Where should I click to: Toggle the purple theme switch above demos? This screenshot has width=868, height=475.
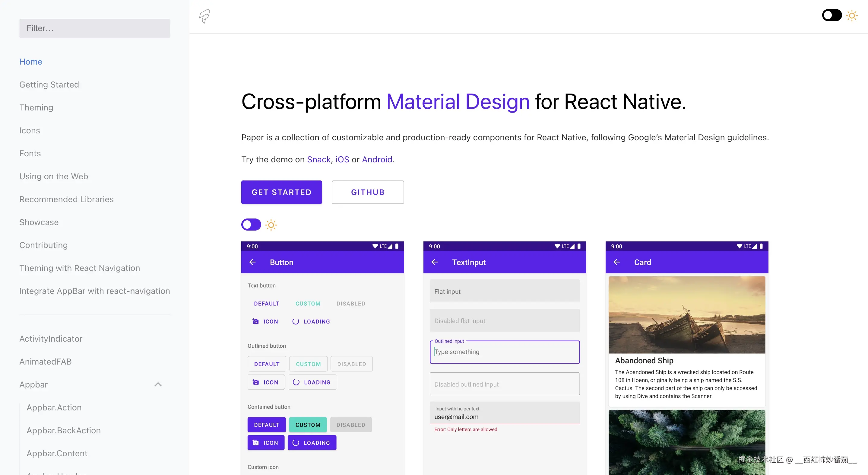[251, 225]
